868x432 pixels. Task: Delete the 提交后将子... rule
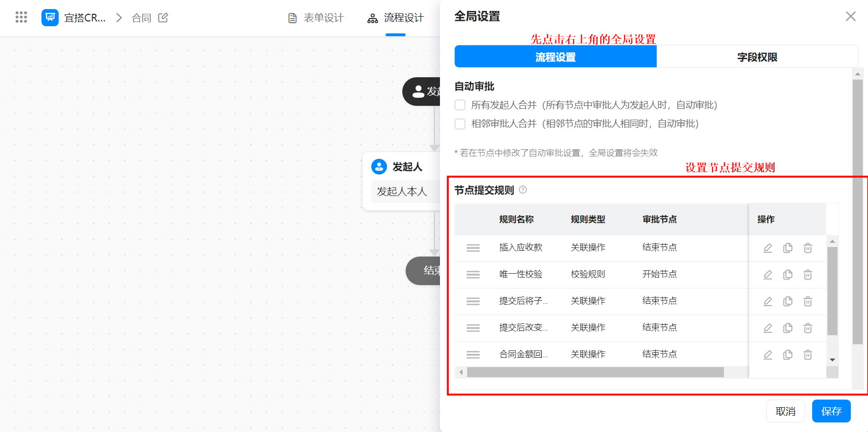(x=807, y=301)
